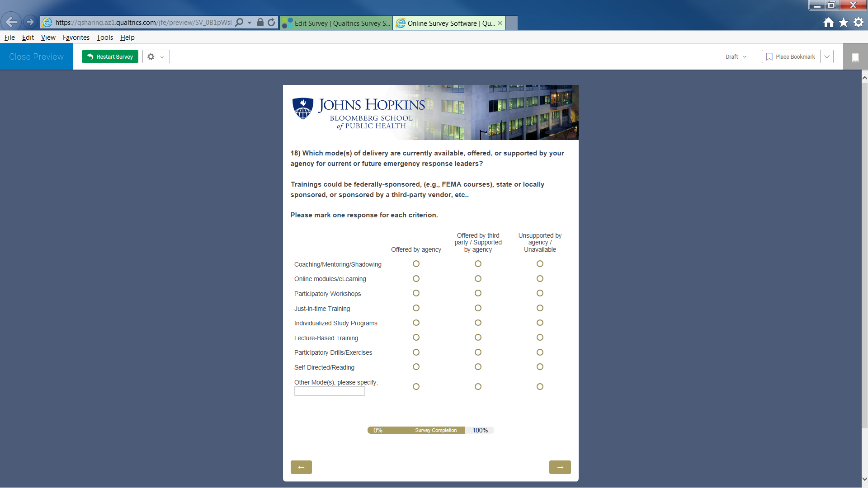
Task: Expand the Place Bookmark dropdown arrow
Action: 827,56
